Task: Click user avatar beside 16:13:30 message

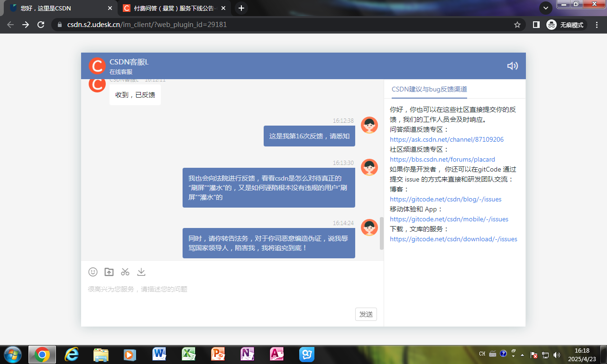Action: [369, 167]
